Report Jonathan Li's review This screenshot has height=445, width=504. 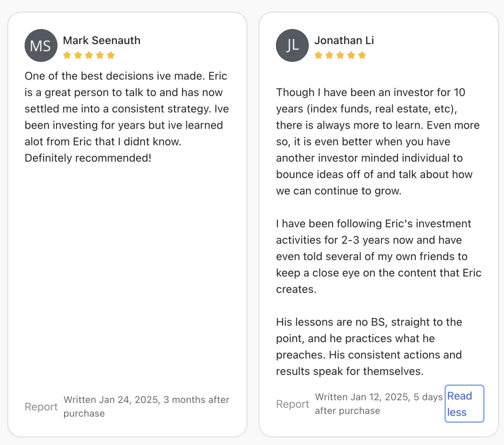(292, 404)
